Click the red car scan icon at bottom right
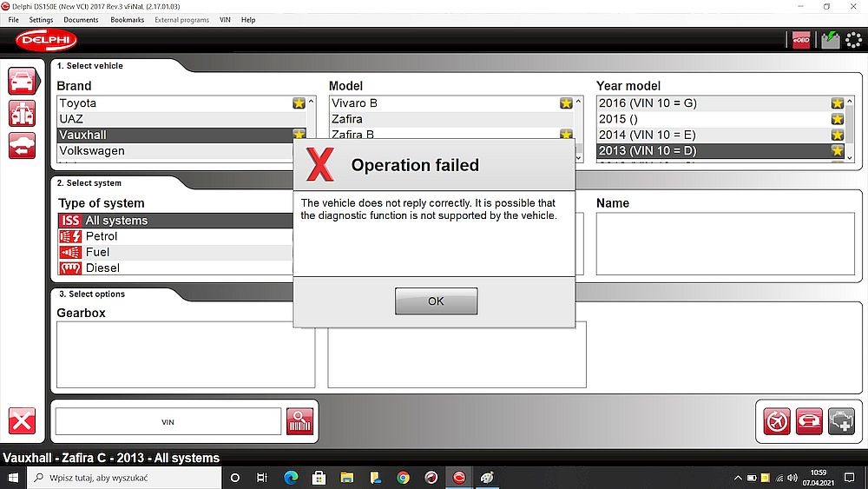Viewport: 868px width, 489px height. tap(809, 421)
